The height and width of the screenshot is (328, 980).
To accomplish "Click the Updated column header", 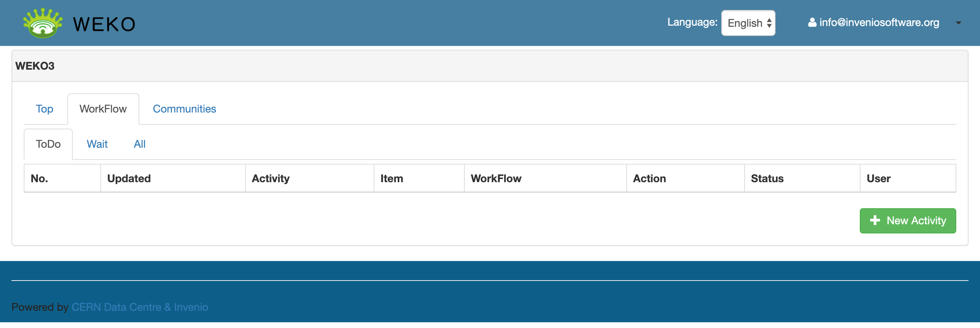I will (129, 179).
